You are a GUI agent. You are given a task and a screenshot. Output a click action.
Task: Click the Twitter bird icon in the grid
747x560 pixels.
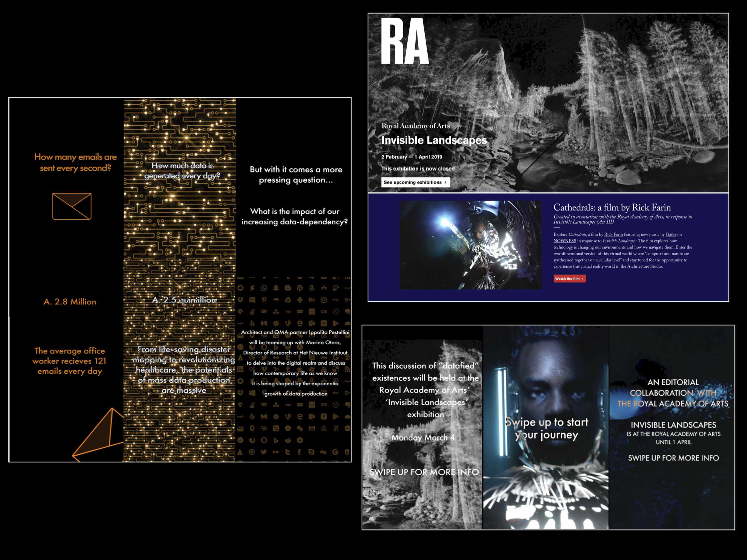264,452
